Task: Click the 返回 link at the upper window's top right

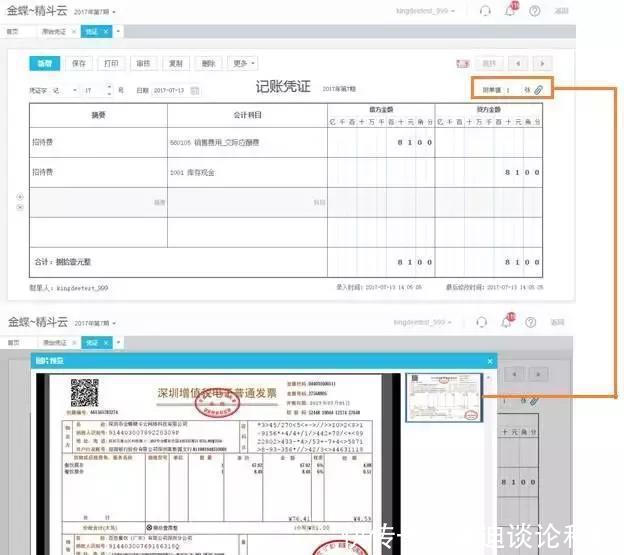Action: [x=561, y=11]
